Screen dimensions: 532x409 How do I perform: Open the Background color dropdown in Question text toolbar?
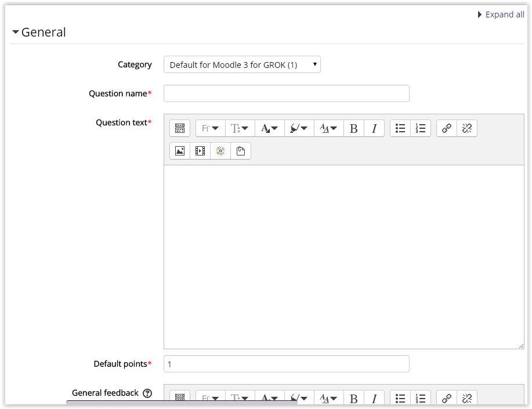click(x=299, y=128)
